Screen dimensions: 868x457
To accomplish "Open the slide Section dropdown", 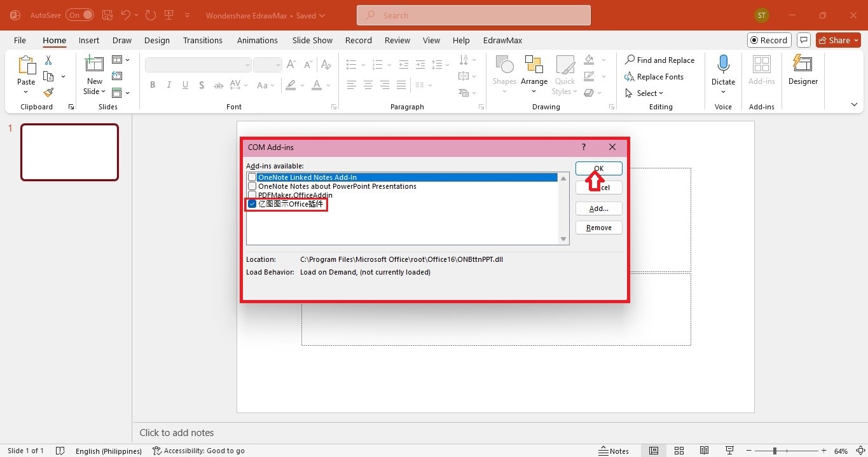I will click(121, 93).
